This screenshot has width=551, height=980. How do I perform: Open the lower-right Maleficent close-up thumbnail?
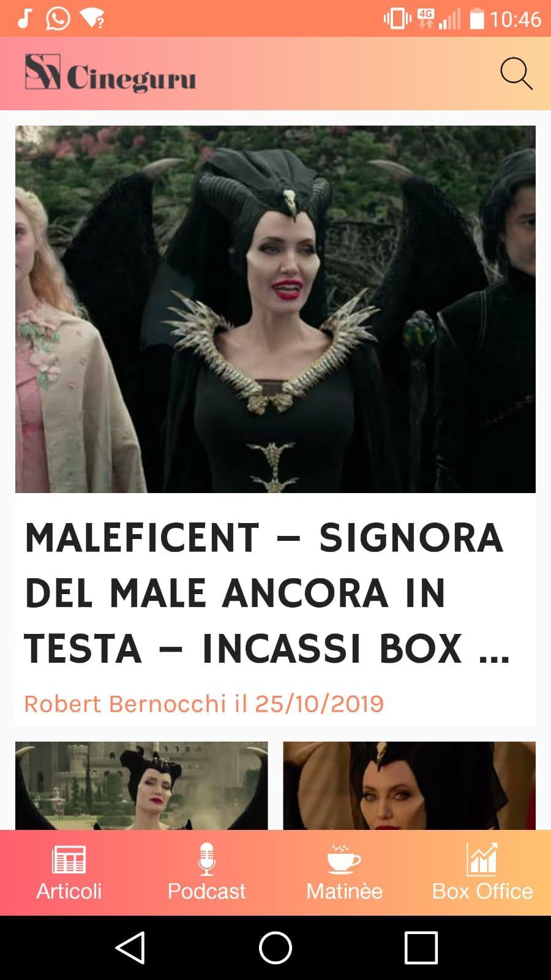point(409,786)
